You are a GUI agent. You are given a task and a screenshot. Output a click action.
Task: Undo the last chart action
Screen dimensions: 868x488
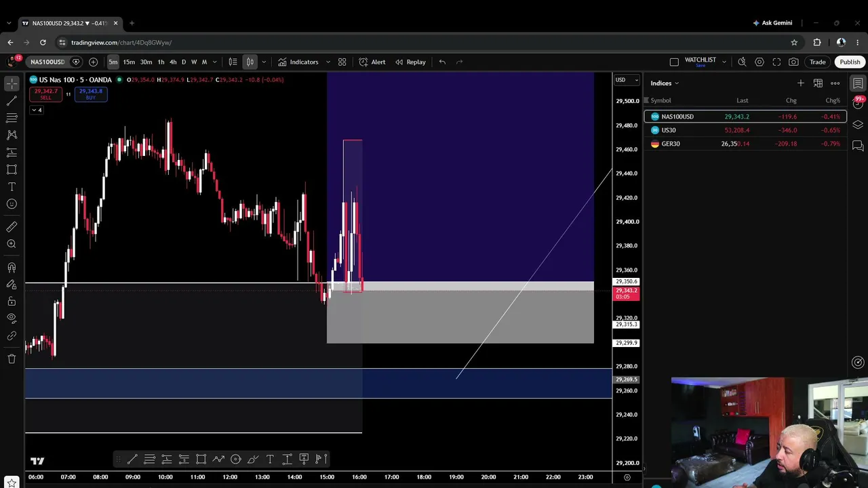coord(442,62)
